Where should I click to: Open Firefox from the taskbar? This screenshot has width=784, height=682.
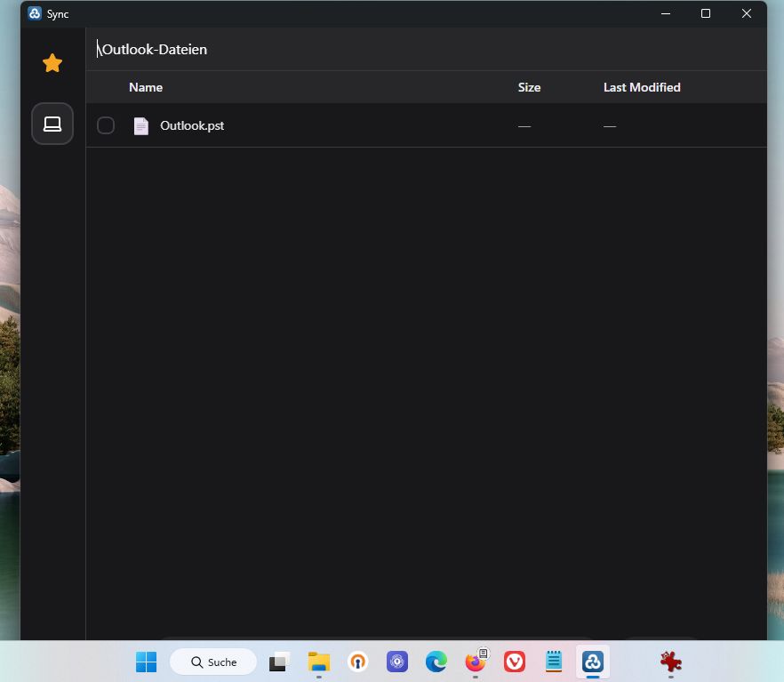pos(476,662)
